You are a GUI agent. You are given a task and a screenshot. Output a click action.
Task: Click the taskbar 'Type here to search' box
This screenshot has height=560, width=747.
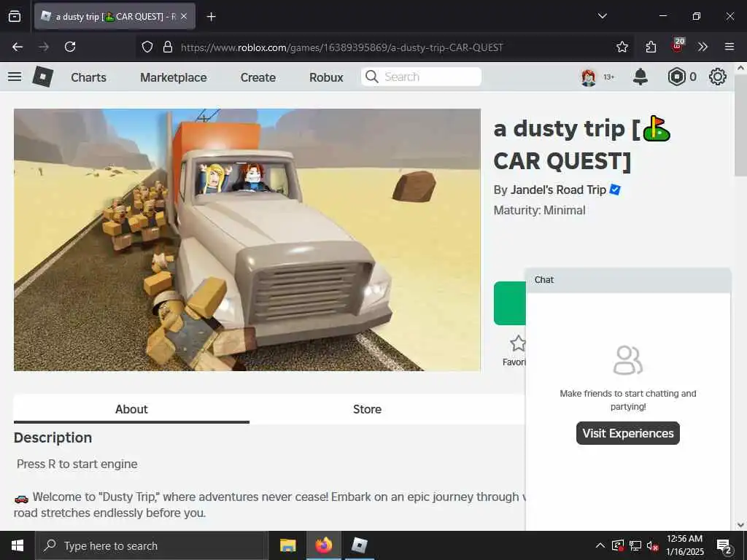[x=152, y=545]
